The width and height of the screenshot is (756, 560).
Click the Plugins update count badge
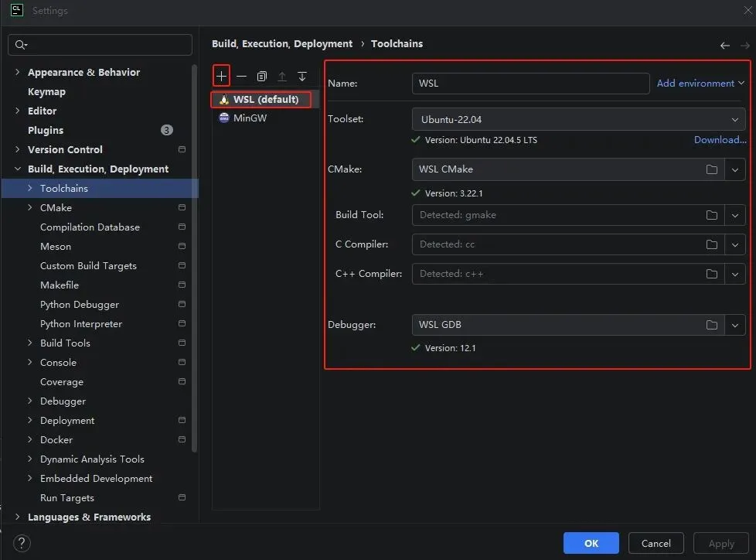coord(166,130)
